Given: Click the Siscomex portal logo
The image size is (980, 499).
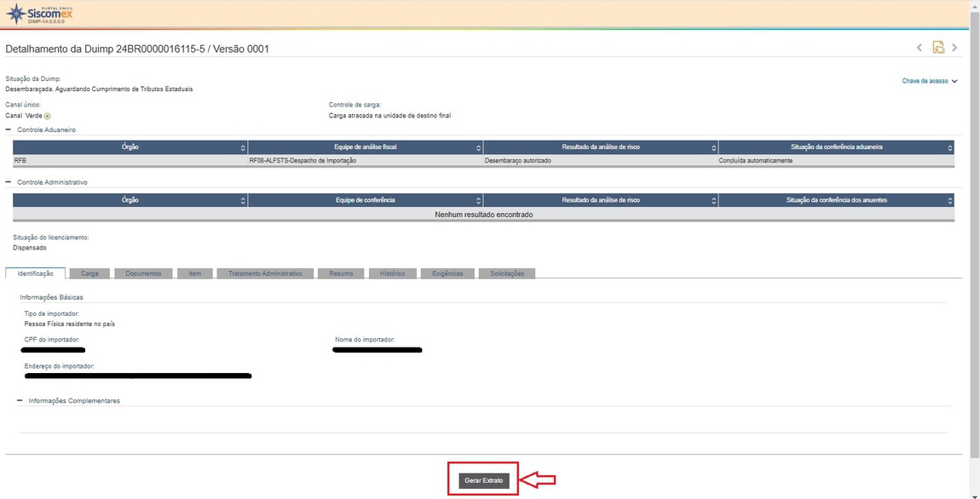Looking at the screenshot, I should click(x=39, y=13).
